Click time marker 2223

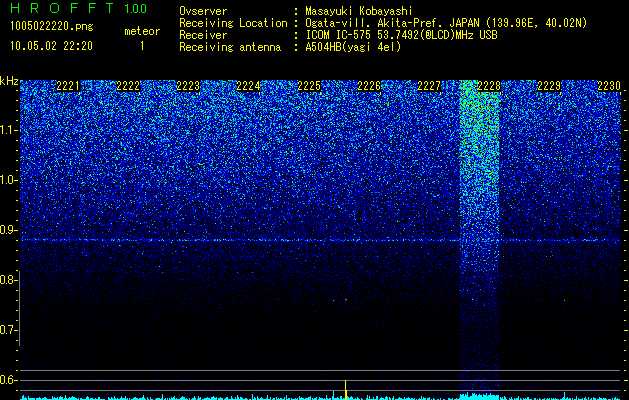pos(188,86)
